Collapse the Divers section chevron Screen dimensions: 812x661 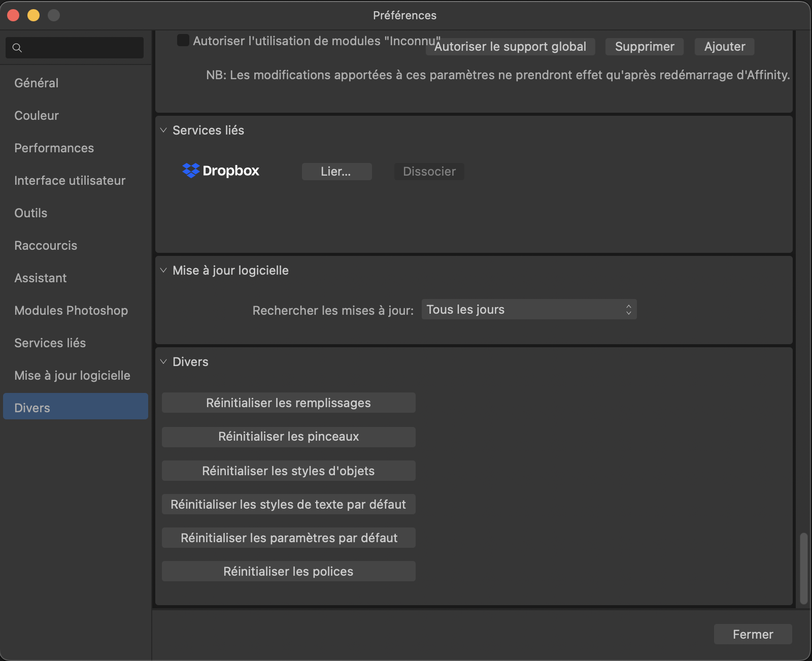coord(163,362)
